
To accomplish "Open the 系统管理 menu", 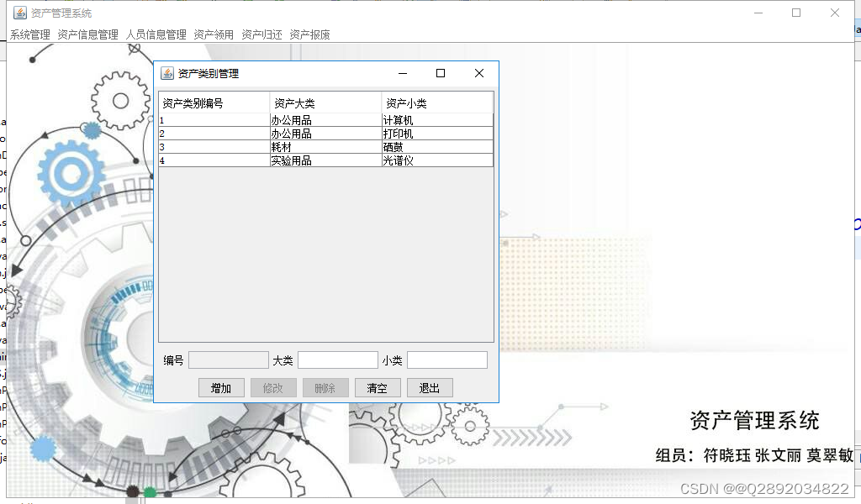I will pos(30,34).
